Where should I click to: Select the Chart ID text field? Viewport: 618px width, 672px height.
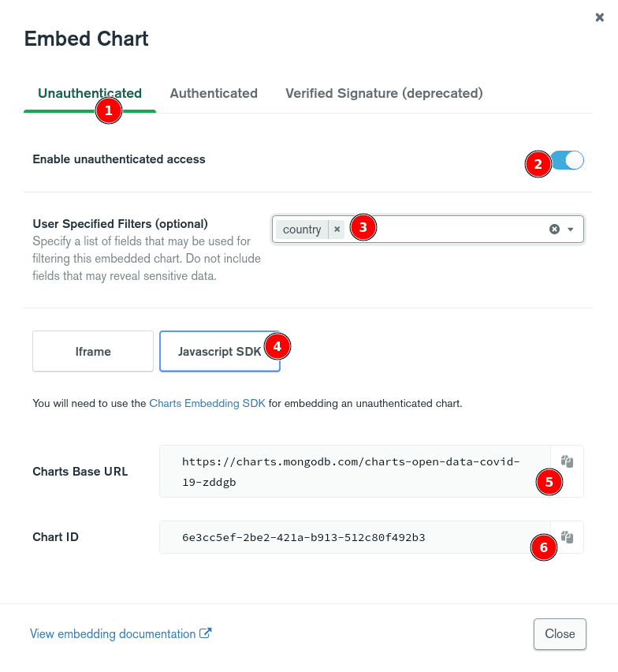(355, 536)
